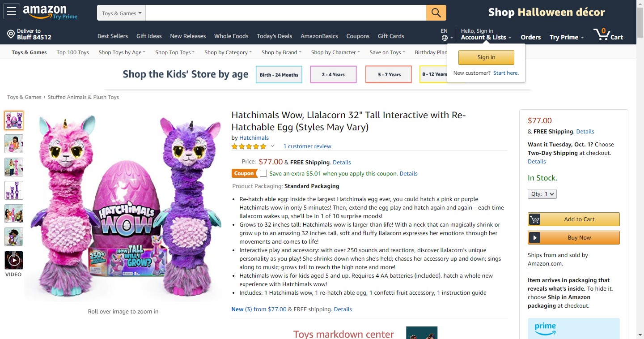Open the 1 customer review link
The image size is (644, 339).
click(x=307, y=146)
